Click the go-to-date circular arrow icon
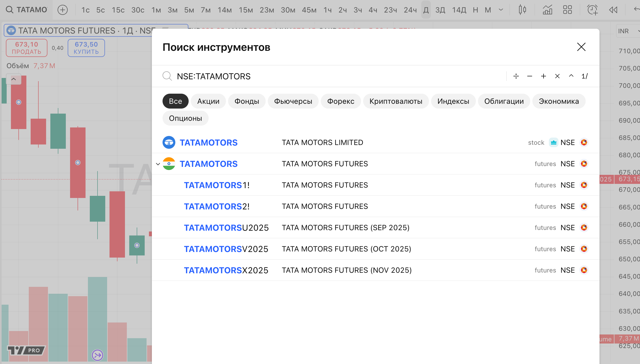The height and width of the screenshot is (364, 640). 98,355
